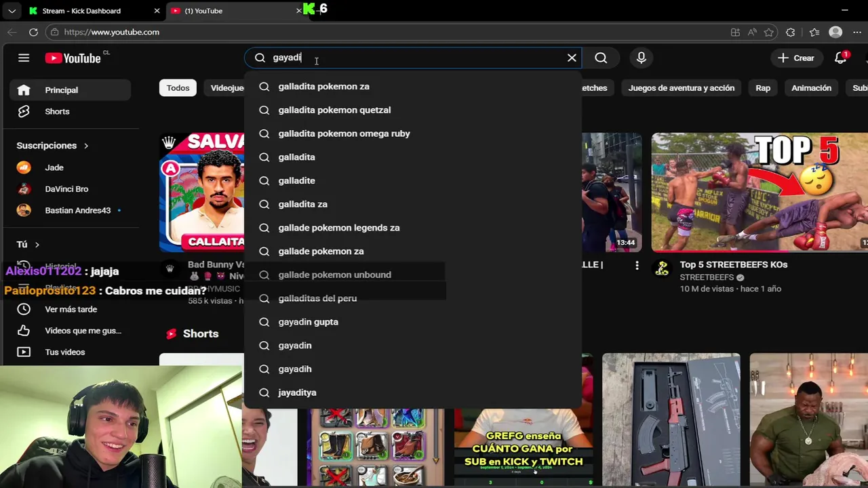Select suggestion galladita pokemon omega ruby
Image resolution: width=868 pixels, height=488 pixels.
tap(412, 134)
